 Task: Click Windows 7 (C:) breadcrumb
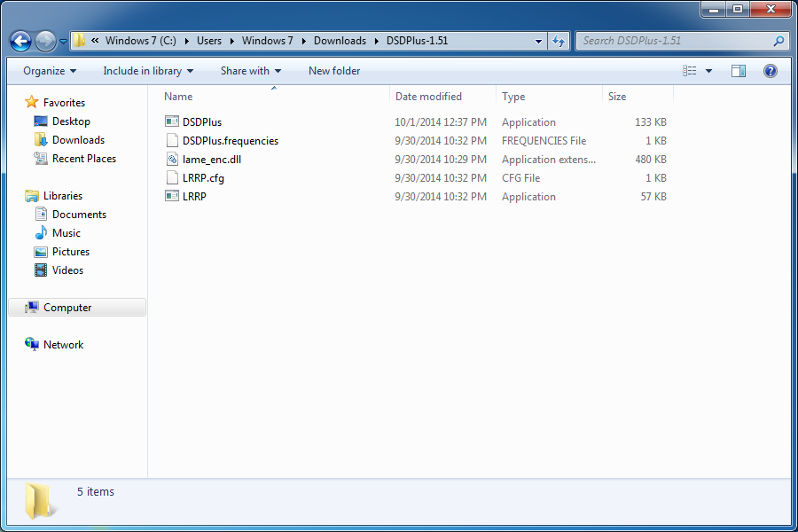[141, 41]
